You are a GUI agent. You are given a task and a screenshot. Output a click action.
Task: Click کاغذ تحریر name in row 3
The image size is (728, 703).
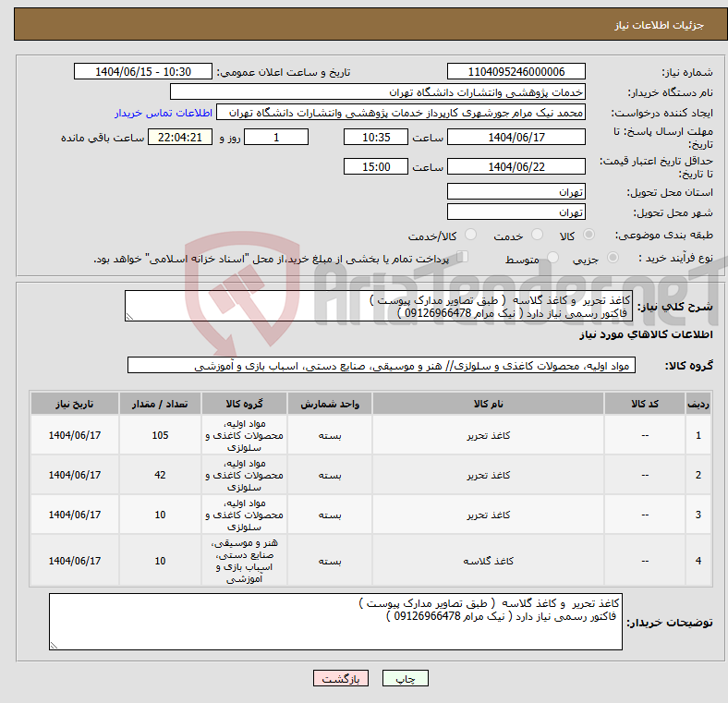(x=488, y=515)
